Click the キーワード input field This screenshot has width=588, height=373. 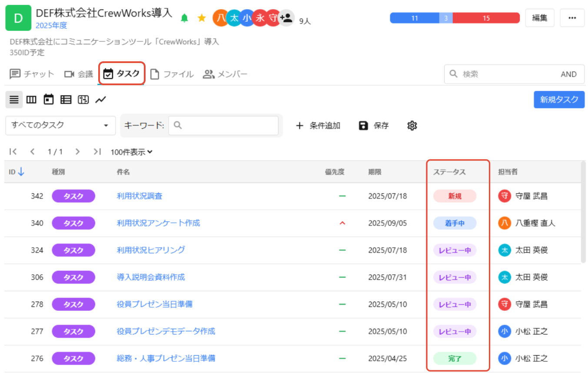click(x=223, y=126)
